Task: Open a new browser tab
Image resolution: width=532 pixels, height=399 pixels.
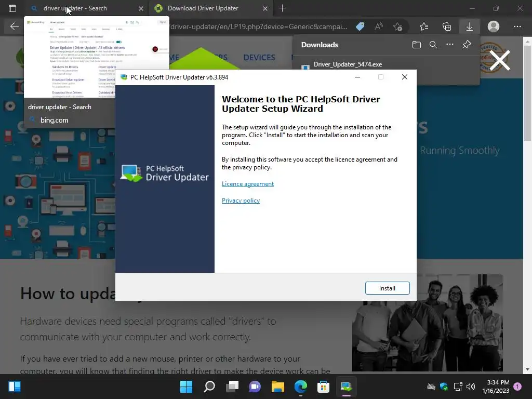Action: 282,8
